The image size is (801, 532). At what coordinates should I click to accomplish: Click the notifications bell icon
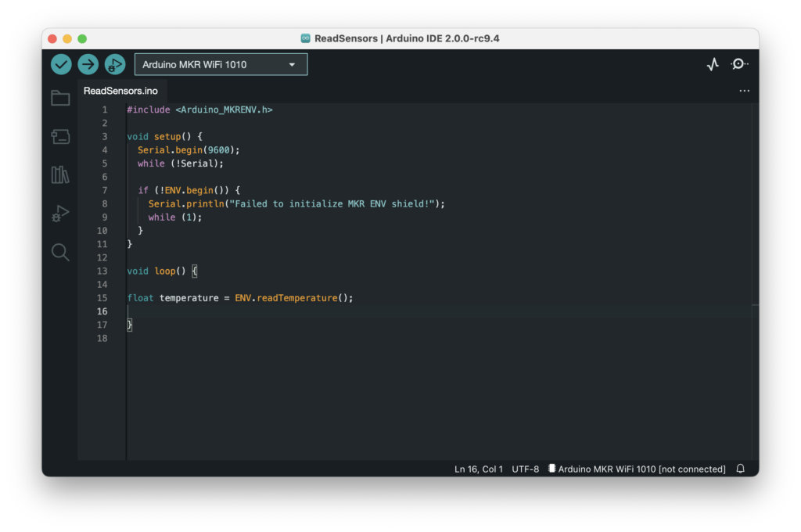[x=740, y=469]
